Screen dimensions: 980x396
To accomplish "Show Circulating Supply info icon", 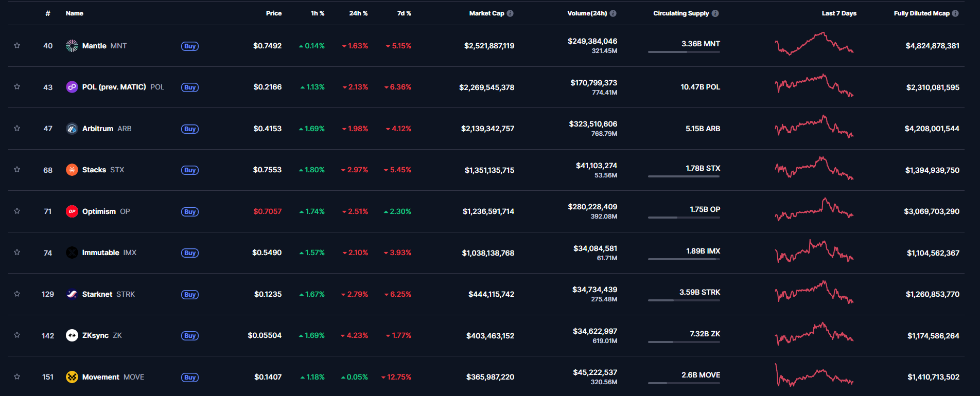I will (x=715, y=13).
